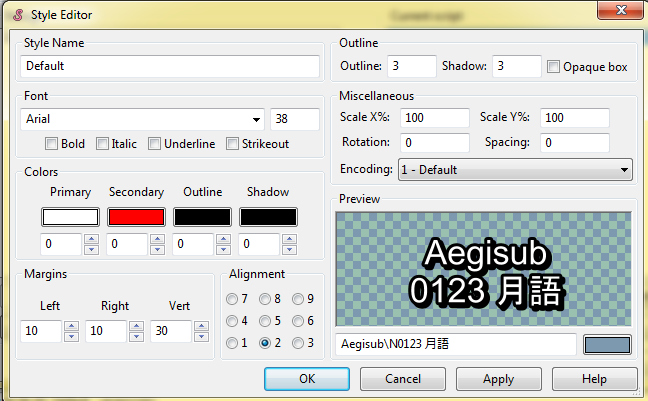
Task: Open the red Secondary color swatch
Action: click(136, 217)
